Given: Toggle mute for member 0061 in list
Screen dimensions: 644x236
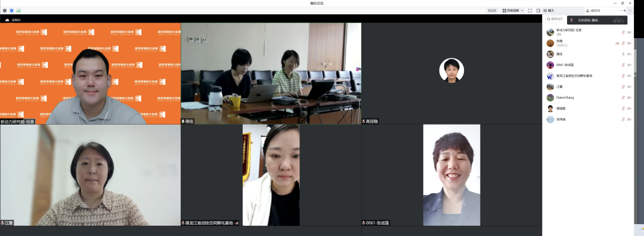Looking at the screenshot, I should coord(623,65).
